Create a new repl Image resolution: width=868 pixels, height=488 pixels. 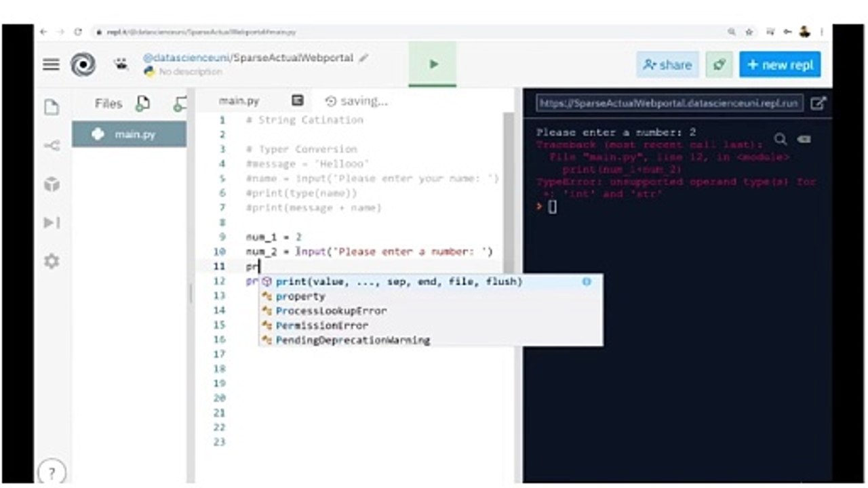pyautogui.click(x=780, y=64)
